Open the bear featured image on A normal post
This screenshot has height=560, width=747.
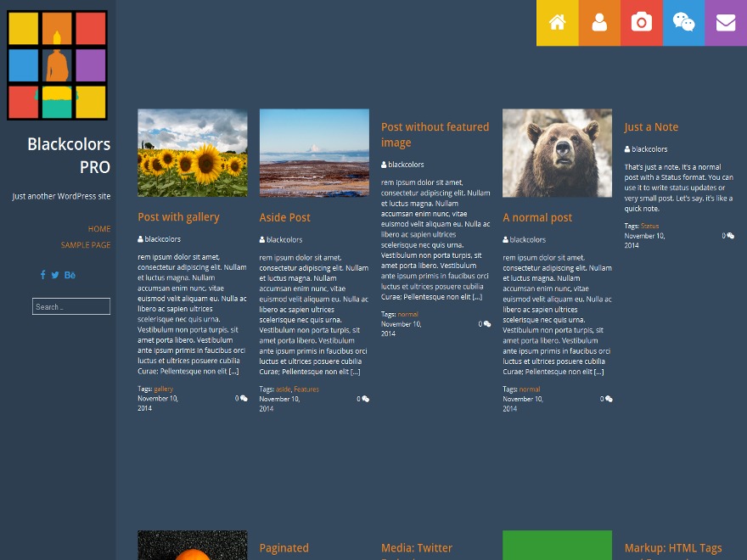pos(557,153)
